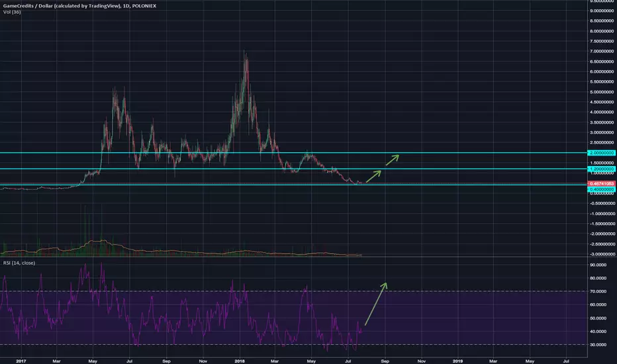The height and width of the screenshot is (364, 617).
Task: Select the -2.00000000 price axis label
Action: [x=602, y=234]
